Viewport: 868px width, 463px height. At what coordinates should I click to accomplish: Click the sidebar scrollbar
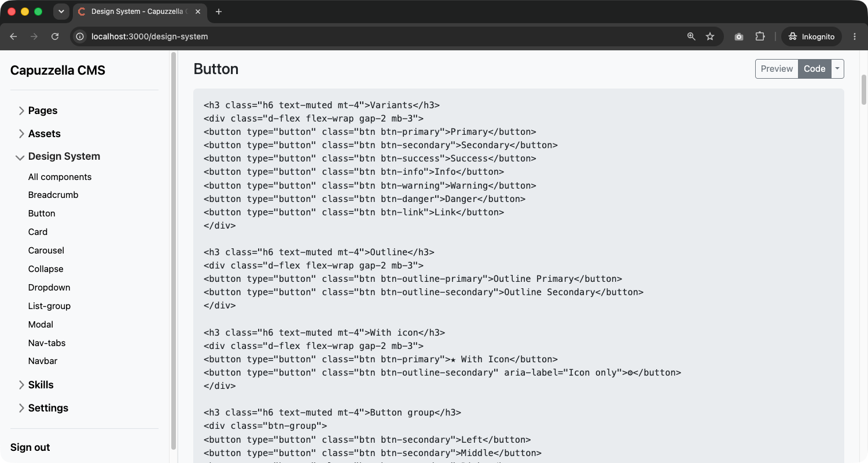(173, 251)
